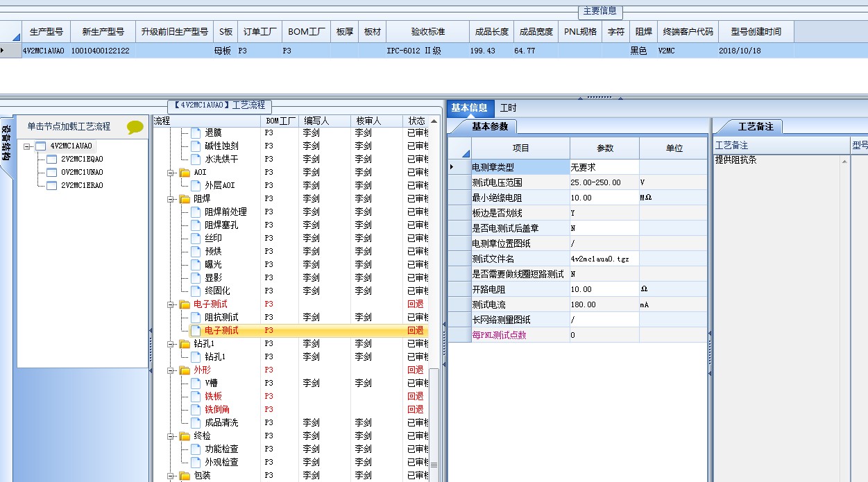Click the document icon beside 丝印
Screen dimensions: 868x482
click(x=196, y=238)
